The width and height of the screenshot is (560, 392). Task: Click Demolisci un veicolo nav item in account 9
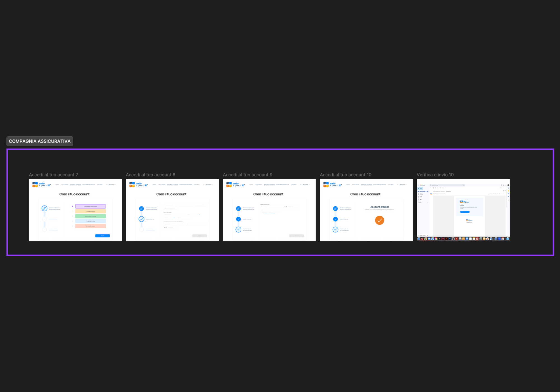269,185
